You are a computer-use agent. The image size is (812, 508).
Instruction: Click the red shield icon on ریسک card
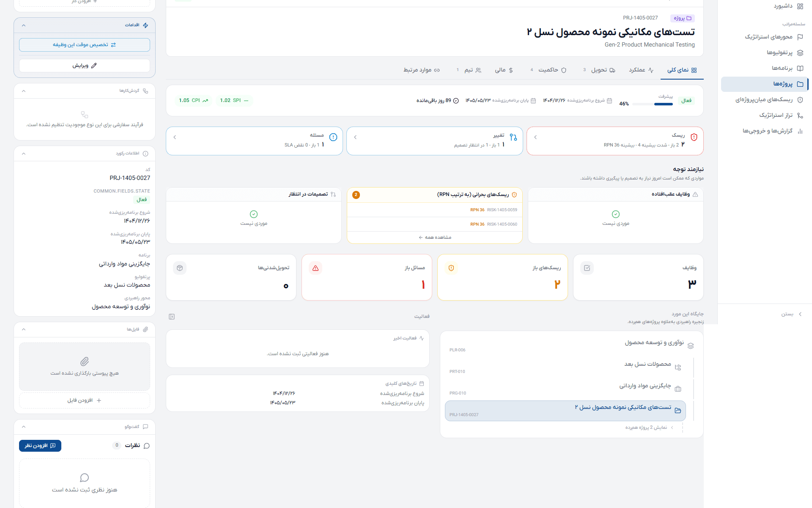click(694, 137)
